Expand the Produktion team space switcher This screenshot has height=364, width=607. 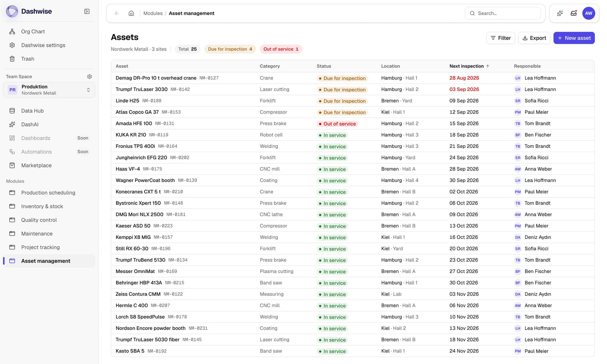click(x=49, y=90)
